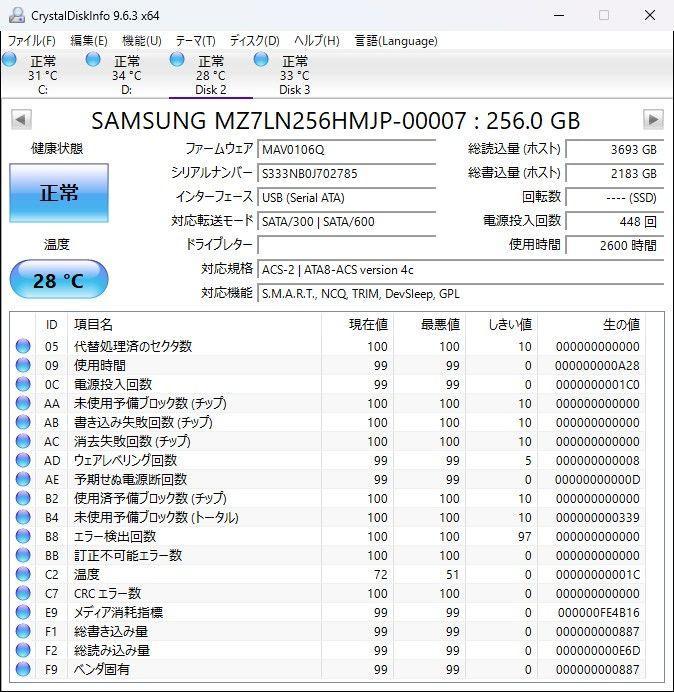The image size is (674, 692).
Task: Minimize the CrystalDiskInfo window
Action: coord(559,15)
